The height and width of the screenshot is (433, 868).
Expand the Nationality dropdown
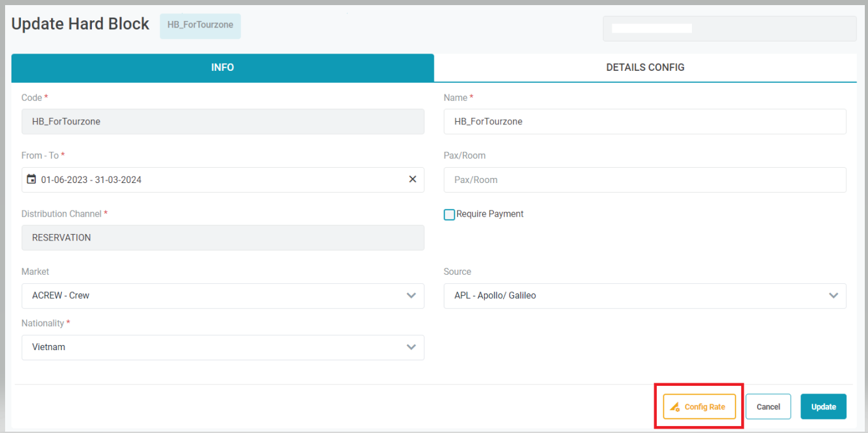411,348
